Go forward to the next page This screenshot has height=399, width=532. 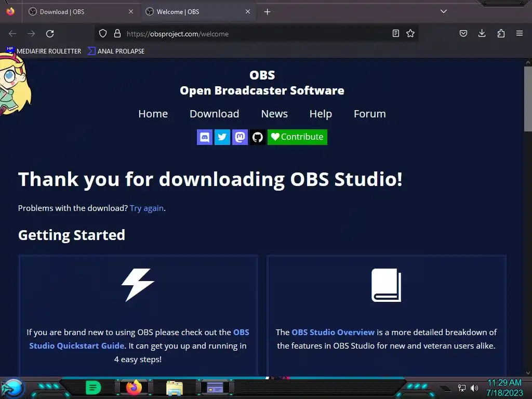coord(31,34)
